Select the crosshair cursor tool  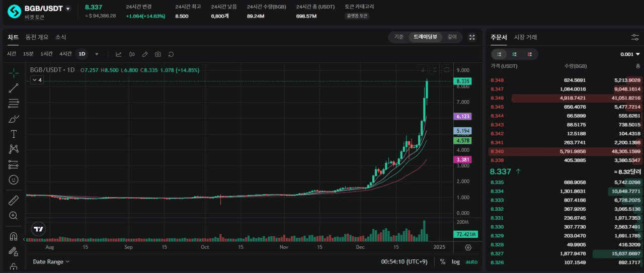[14, 72]
